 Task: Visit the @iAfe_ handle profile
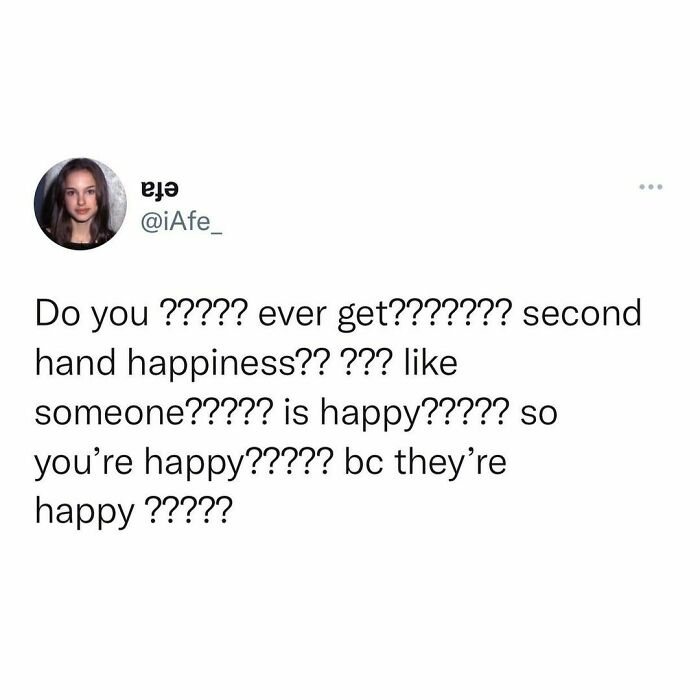click(x=181, y=221)
